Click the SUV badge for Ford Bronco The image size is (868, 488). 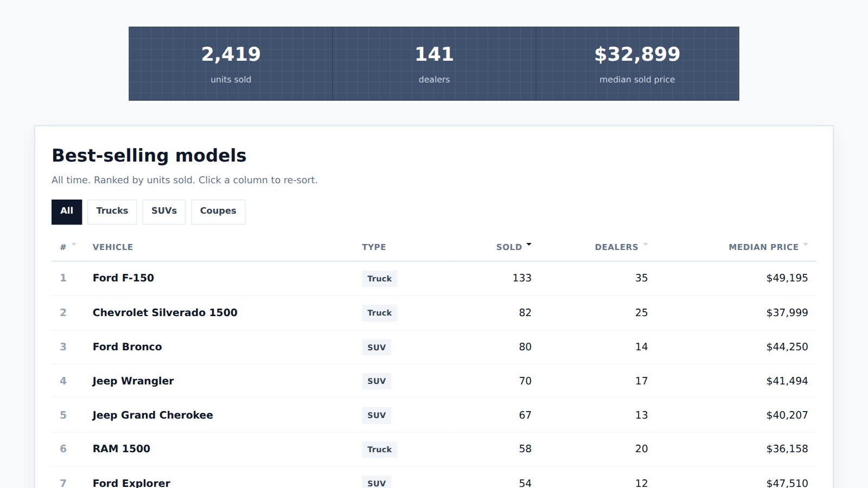pos(376,347)
